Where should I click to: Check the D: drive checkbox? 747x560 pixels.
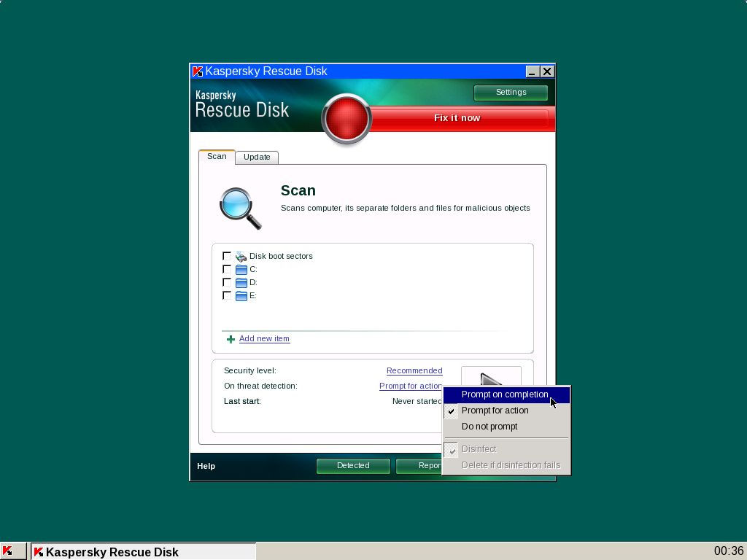[227, 282]
